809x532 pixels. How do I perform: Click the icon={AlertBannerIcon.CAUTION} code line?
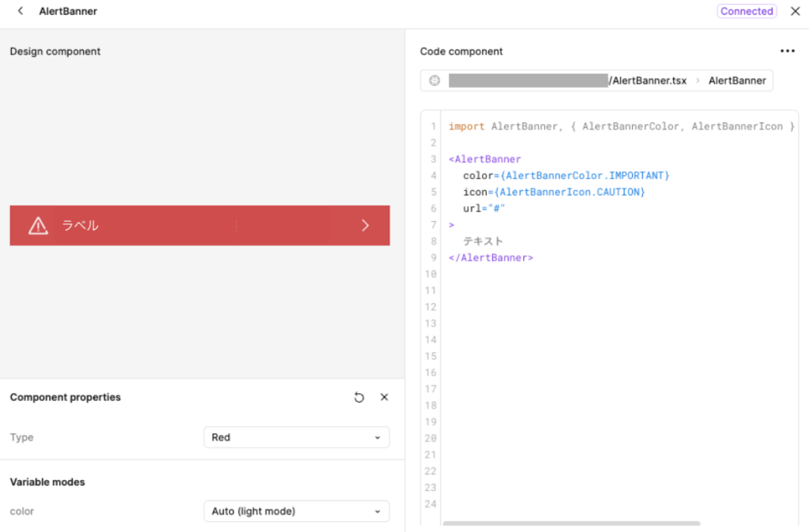pos(554,193)
